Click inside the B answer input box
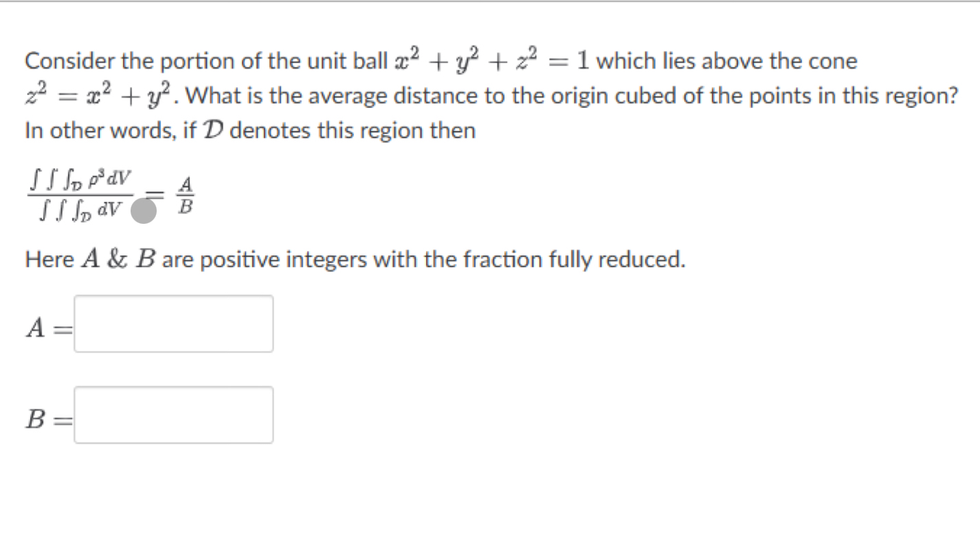980x539 pixels. click(x=173, y=415)
